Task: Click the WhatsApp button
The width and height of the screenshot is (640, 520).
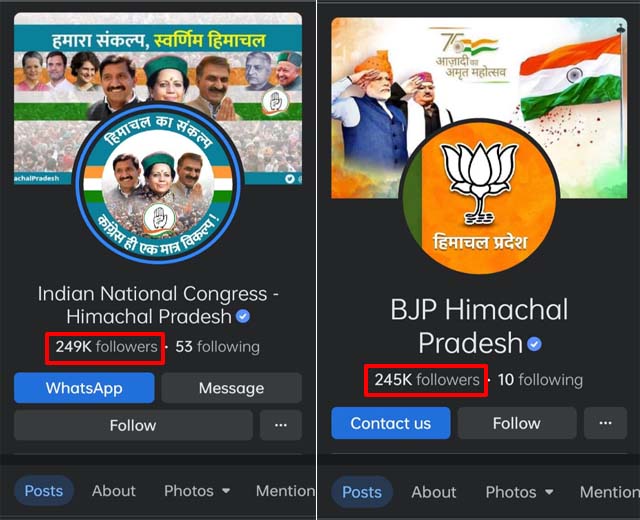Action: click(x=84, y=388)
